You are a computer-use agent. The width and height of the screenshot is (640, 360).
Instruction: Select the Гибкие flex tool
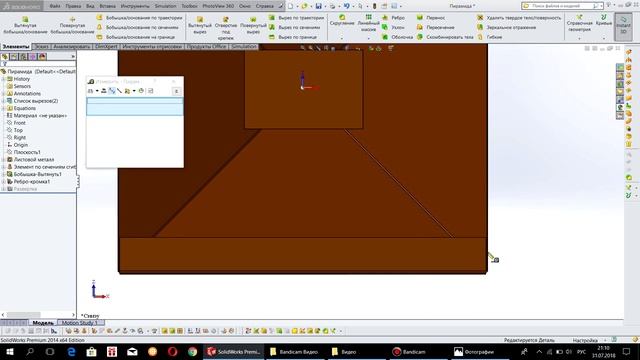click(x=490, y=37)
